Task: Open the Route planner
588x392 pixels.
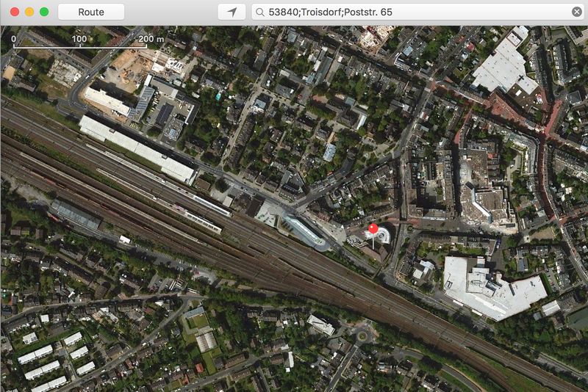Action: [91, 12]
